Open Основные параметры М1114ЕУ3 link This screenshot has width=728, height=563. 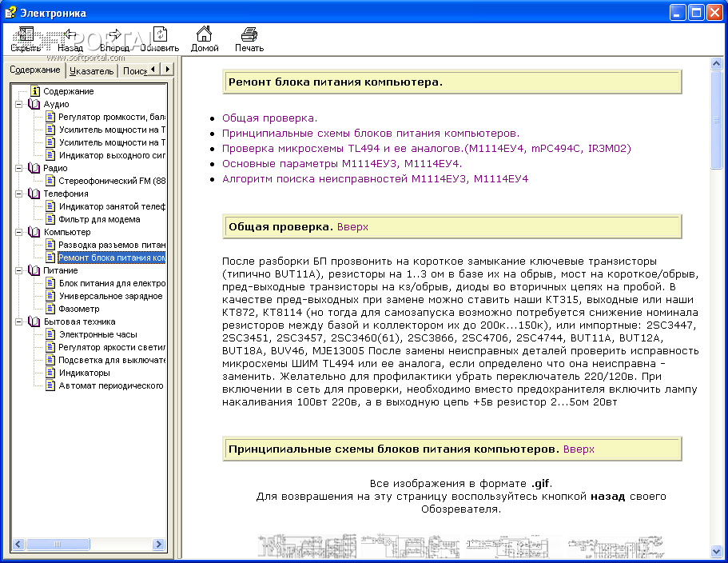(x=342, y=163)
